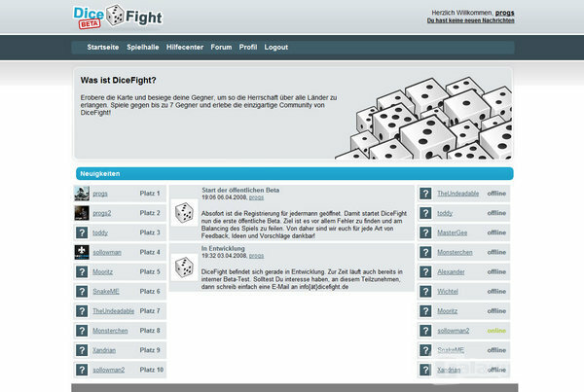Click avatar icon beside sollowman2 online entry

pos(425,331)
